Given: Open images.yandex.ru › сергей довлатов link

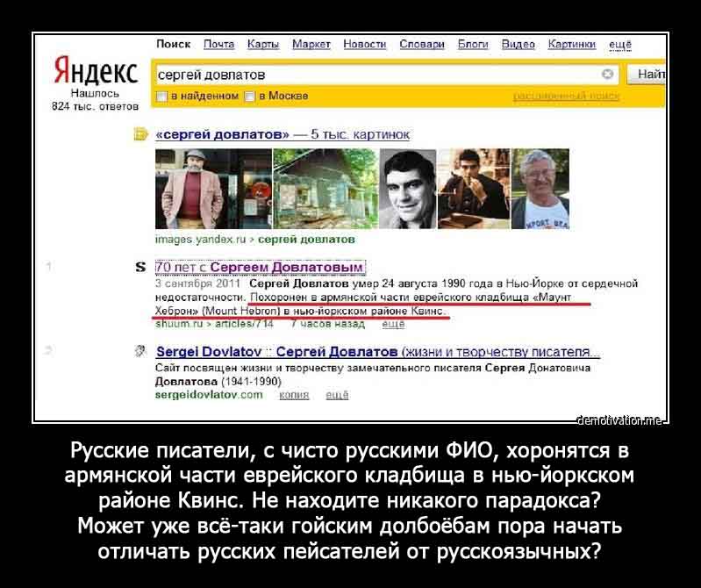Looking at the screenshot, I should click(254, 240).
